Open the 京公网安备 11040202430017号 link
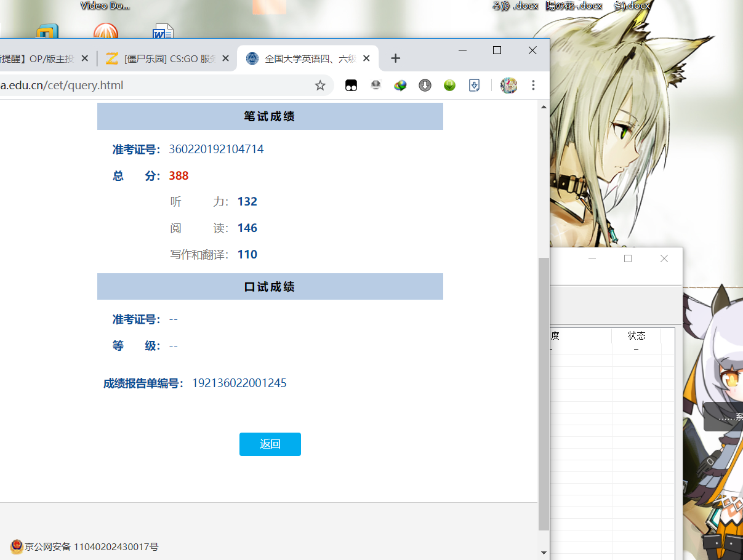 pos(89,546)
